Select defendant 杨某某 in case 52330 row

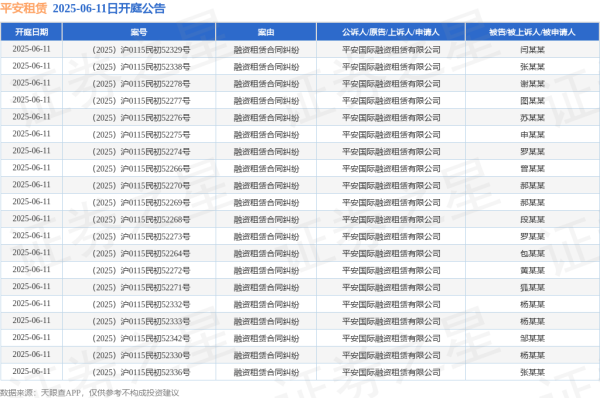click(532, 355)
